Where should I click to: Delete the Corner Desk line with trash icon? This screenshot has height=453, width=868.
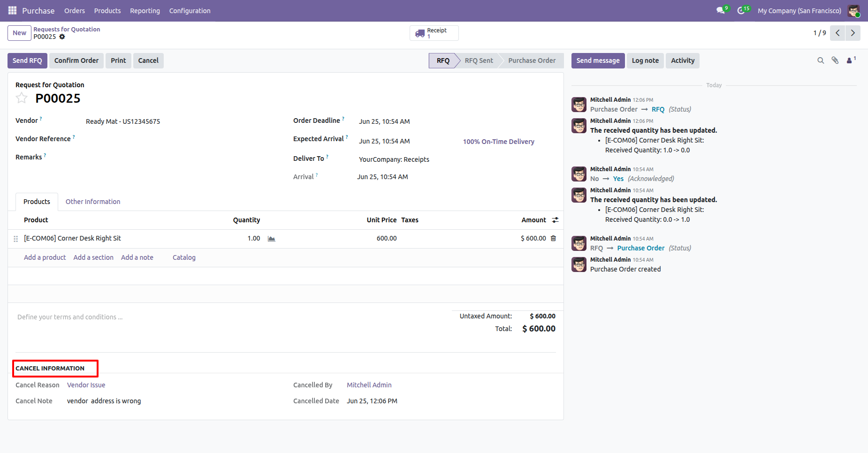click(x=553, y=238)
